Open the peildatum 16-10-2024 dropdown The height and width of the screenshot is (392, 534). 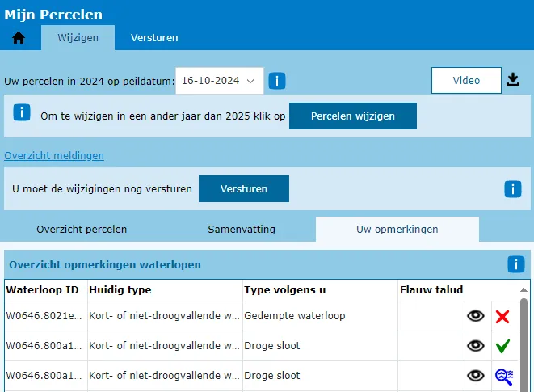(219, 81)
